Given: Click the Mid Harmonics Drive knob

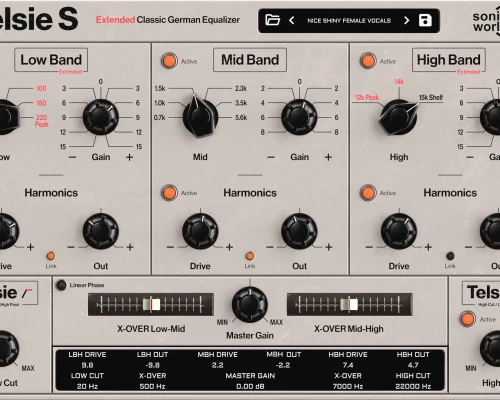Looking at the screenshot, I should point(200,231).
